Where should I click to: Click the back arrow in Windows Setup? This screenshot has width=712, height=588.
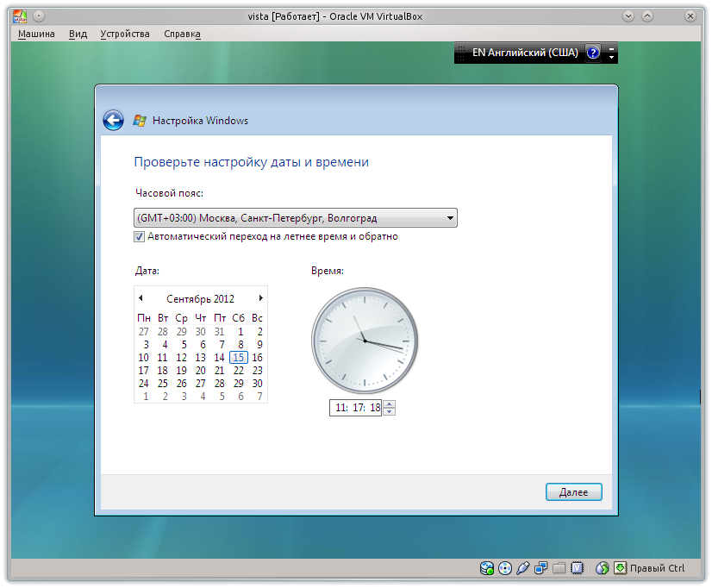tap(113, 121)
